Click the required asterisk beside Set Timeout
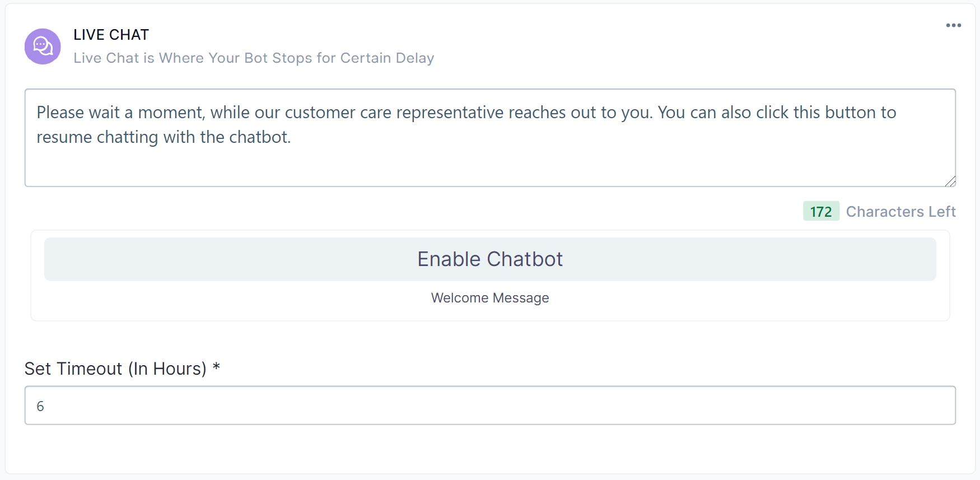 (216, 367)
